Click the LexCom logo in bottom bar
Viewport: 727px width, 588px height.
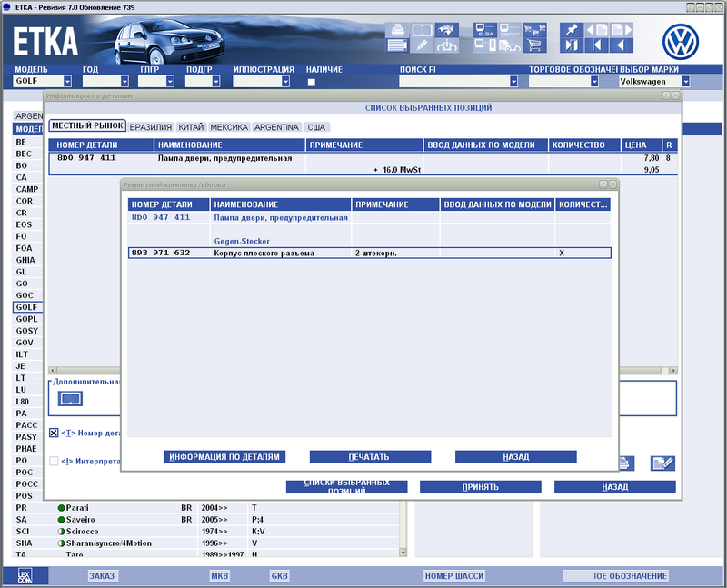25,575
